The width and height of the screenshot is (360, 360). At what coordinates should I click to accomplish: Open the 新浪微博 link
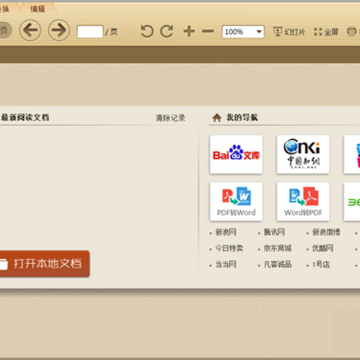click(x=326, y=232)
